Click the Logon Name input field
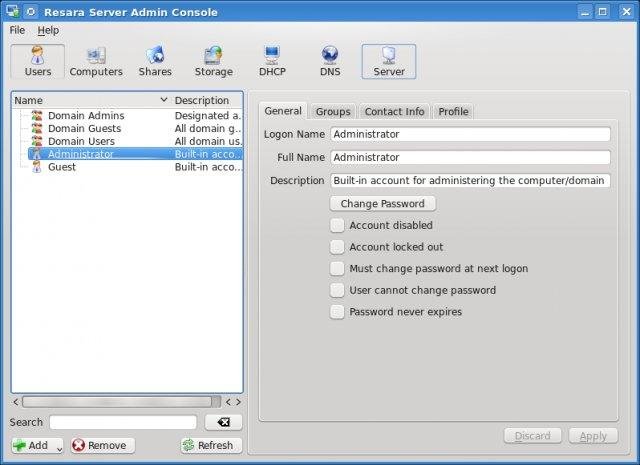The image size is (640, 465). [470, 134]
